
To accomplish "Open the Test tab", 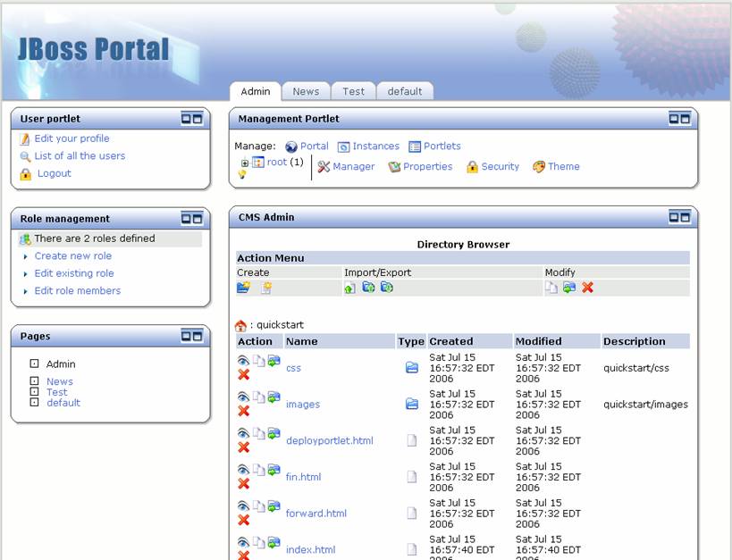I will click(x=353, y=91).
